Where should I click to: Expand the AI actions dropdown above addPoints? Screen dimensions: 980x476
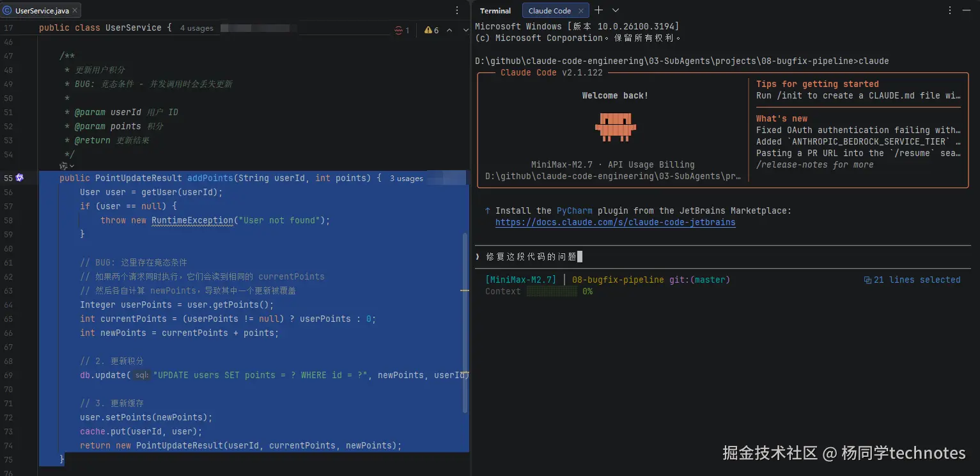pyautogui.click(x=67, y=166)
